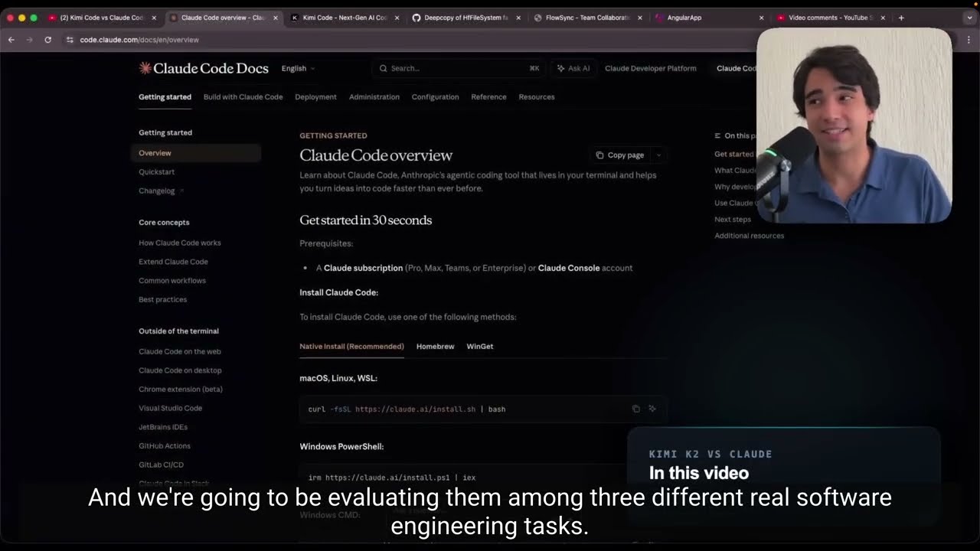980x551 pixels.
Task: Close the FlowSync tab
Action: tap(640, 18)
